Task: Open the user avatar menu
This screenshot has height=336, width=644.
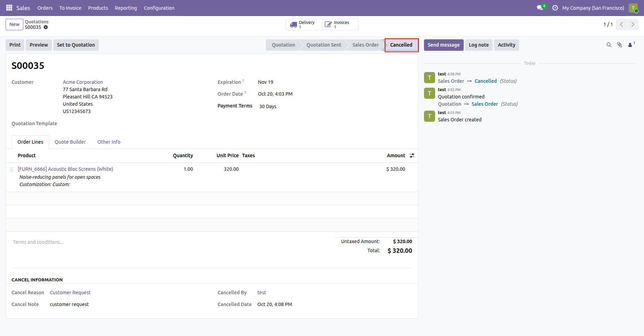Action: coord(633,8)
